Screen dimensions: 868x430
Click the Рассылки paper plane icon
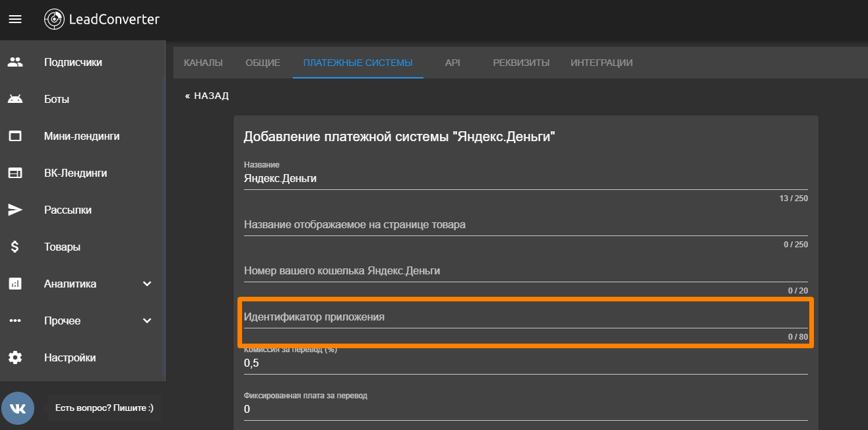pos(15,210)
